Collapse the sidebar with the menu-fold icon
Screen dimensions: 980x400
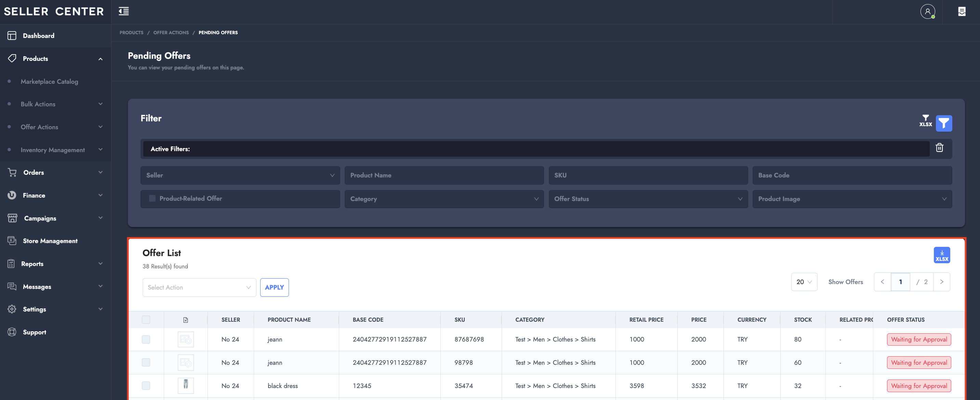click(124, 11)
